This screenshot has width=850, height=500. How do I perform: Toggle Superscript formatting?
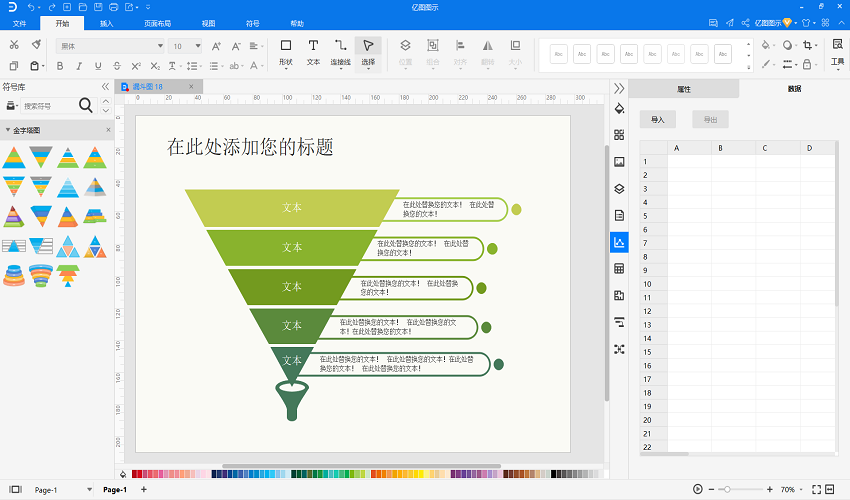click(136, 66)
